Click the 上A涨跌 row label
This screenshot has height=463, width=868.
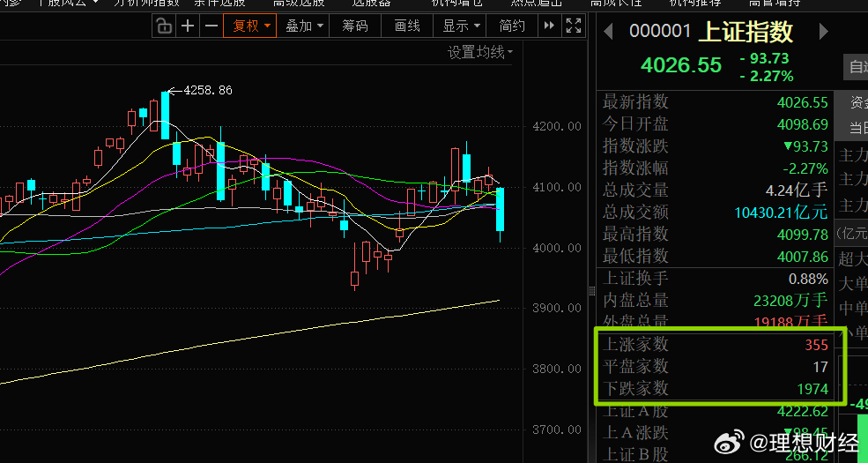(x=635, y=432)
